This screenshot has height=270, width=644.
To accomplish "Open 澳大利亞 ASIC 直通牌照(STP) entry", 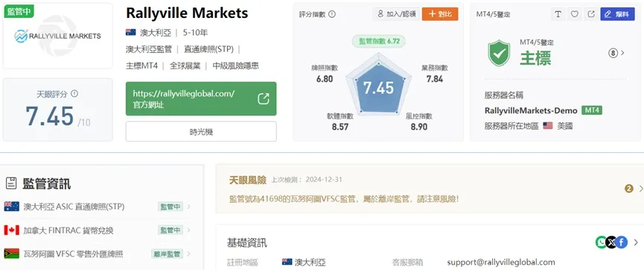I will pyautogui.click(x=74, y=207).
